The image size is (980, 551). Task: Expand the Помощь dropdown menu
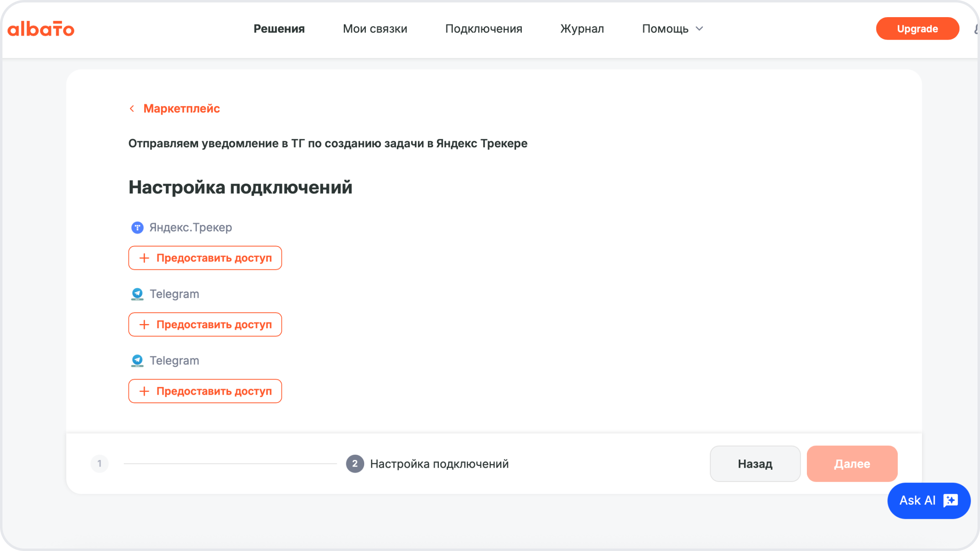point(673,29)
